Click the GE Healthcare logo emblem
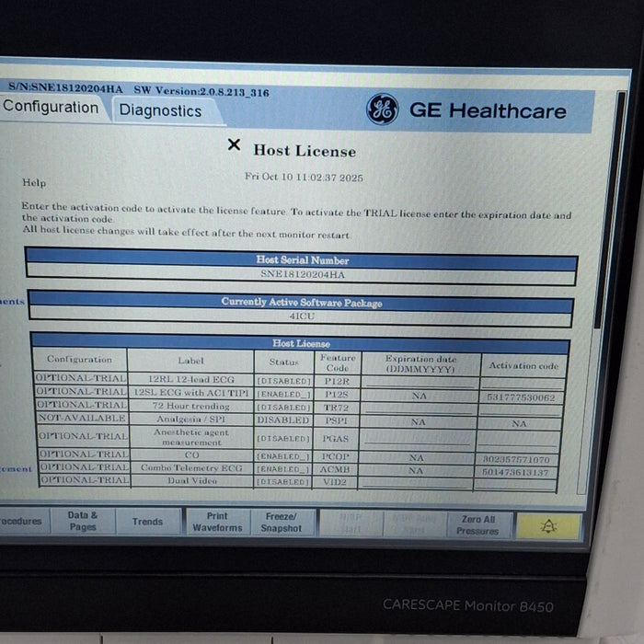 [x=382, y=109]
